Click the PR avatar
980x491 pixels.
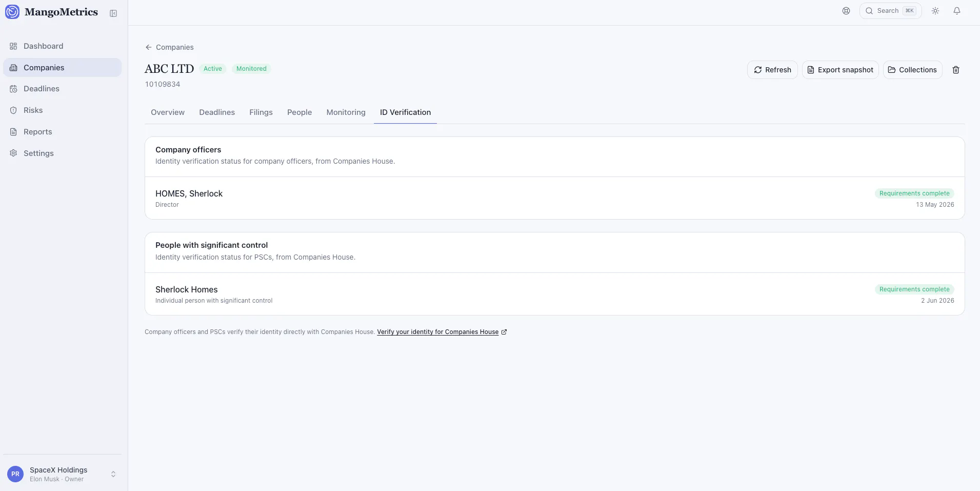(15, 474)
